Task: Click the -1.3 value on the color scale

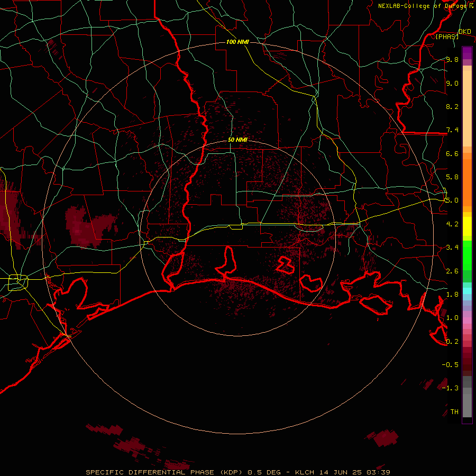Action: click(x=450, y=388)
